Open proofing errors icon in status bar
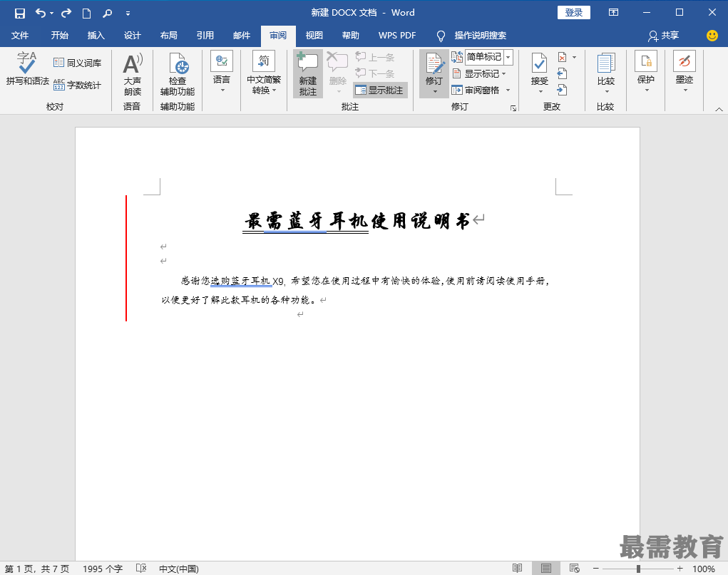The image size is (728, 575). [x=141, y=568]
